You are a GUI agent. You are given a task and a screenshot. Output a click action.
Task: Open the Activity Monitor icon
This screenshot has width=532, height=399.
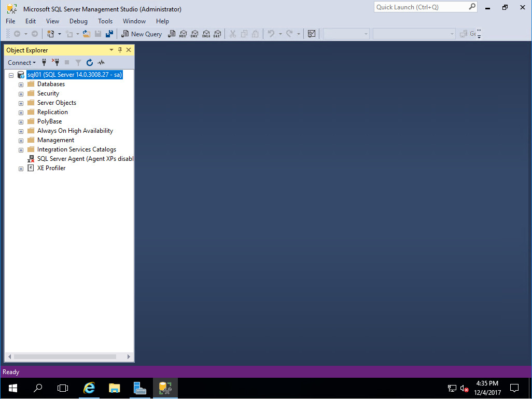point(101,62)
